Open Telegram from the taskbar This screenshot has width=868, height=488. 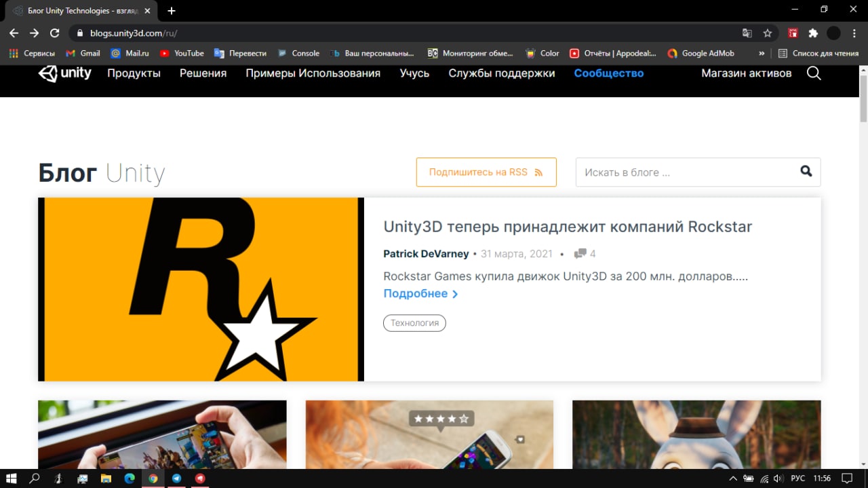point(177,478)
